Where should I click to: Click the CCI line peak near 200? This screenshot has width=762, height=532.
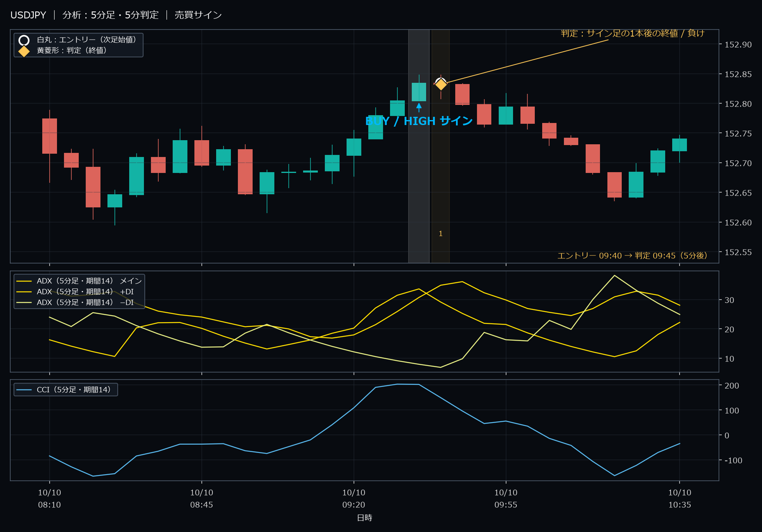click(x=397, y=384)
